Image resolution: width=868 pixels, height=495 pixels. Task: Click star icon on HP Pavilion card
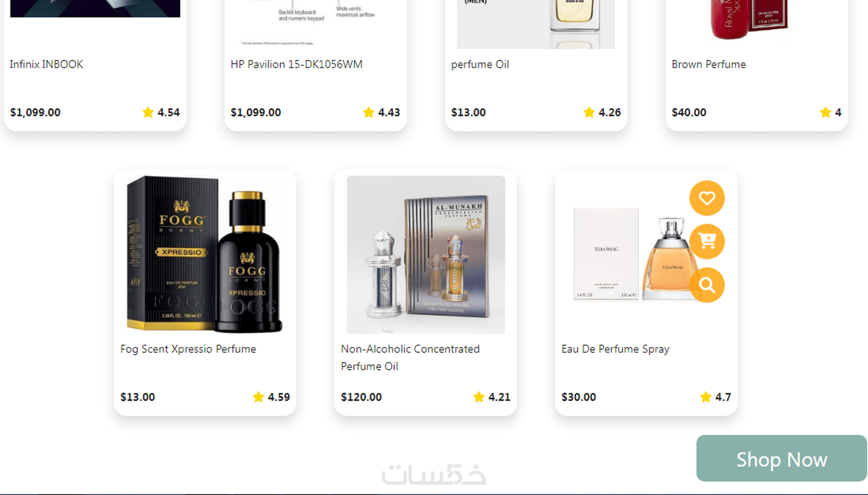[369, 112]
